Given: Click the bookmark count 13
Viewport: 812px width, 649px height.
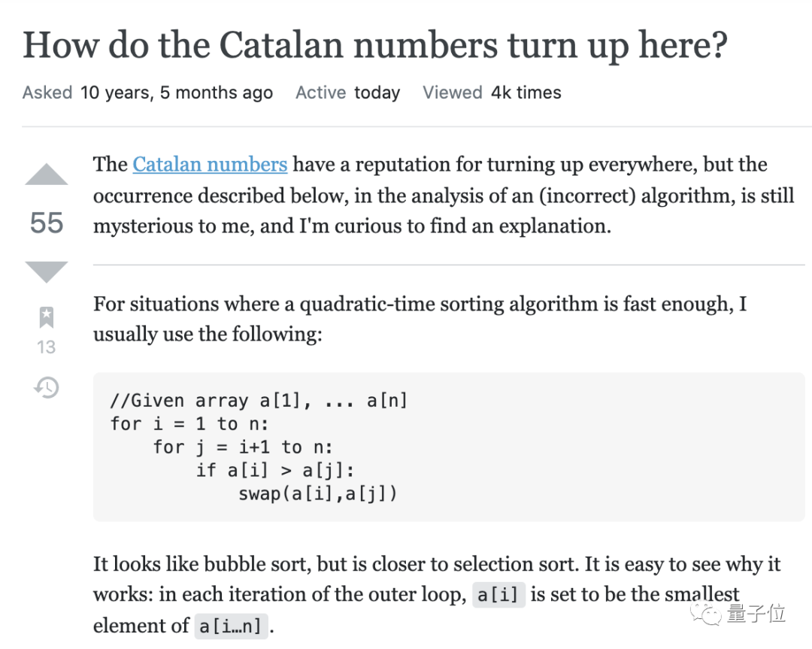Looking at the screenshot, I should coord(46,347).
